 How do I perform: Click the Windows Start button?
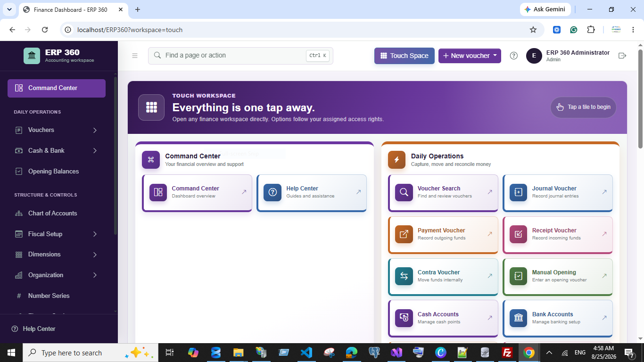(x=11, y=353)
